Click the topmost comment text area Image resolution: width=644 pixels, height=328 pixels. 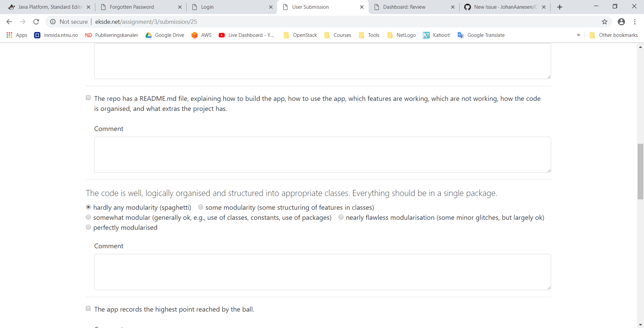[x=322, y=61]
